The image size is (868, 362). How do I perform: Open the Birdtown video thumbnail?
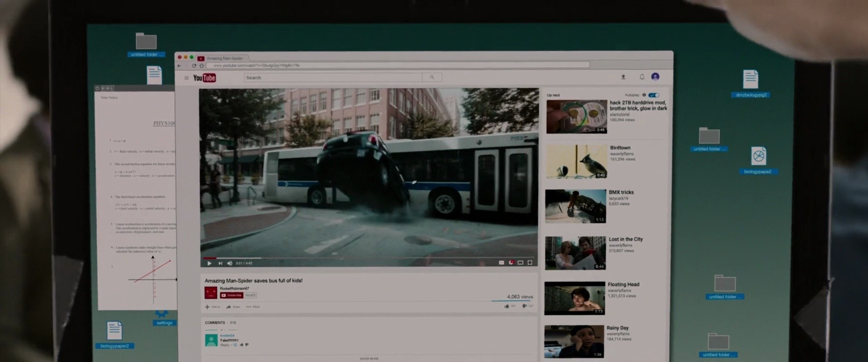tap(576, 162)
